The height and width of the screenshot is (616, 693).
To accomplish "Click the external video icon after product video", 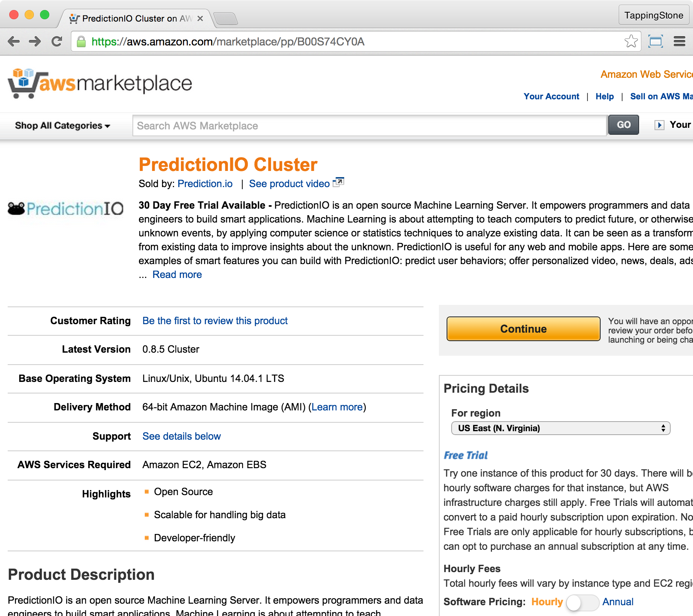I will (338, 182).
